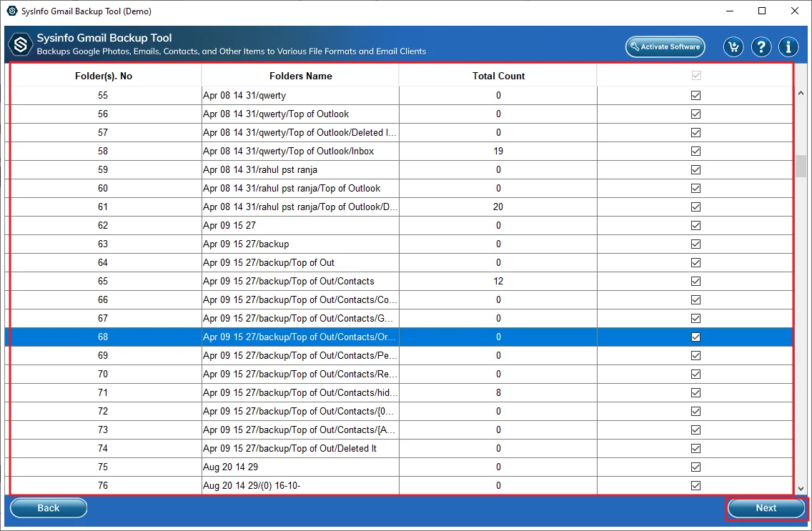Click the app icon in the title bar

[x=11, y=11]
